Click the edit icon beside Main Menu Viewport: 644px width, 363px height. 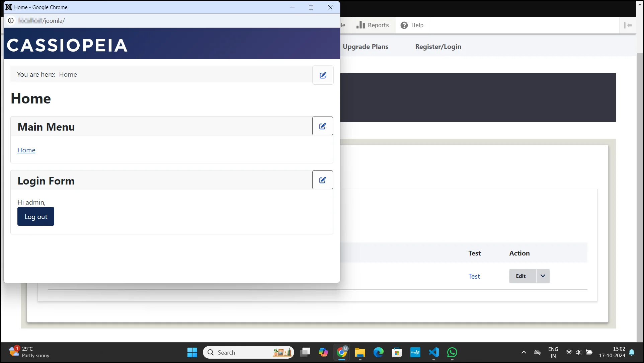(x=322, y=126)
